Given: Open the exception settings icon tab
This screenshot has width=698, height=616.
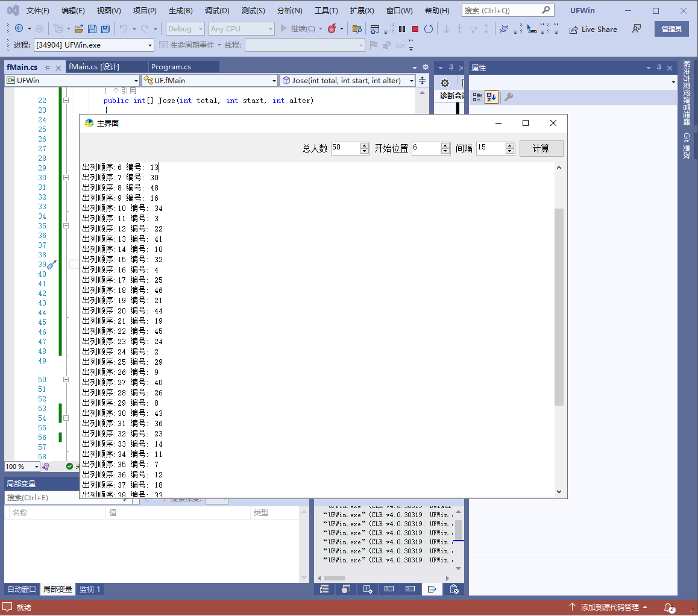Looking at the screenshot, I should [367, 589].
